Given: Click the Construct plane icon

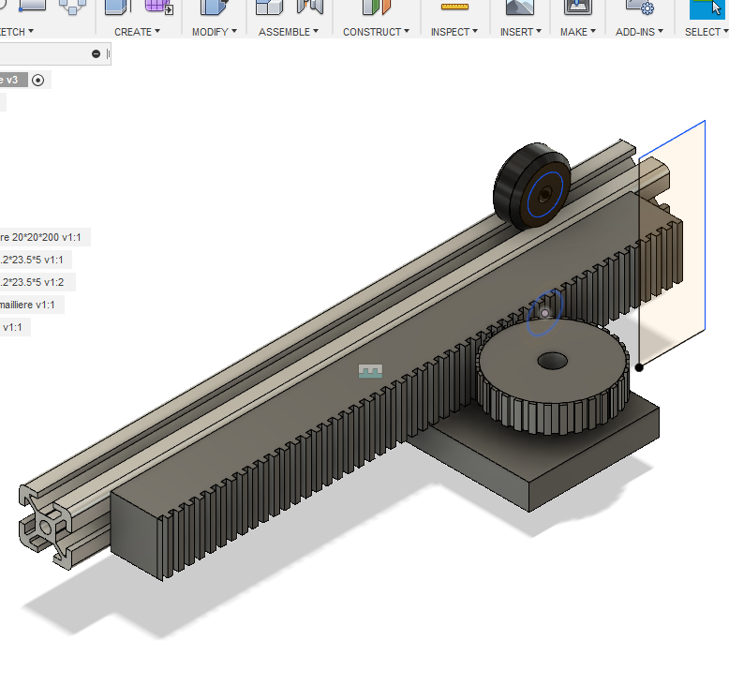Looking at the screenshot, I should pos(377,7).
